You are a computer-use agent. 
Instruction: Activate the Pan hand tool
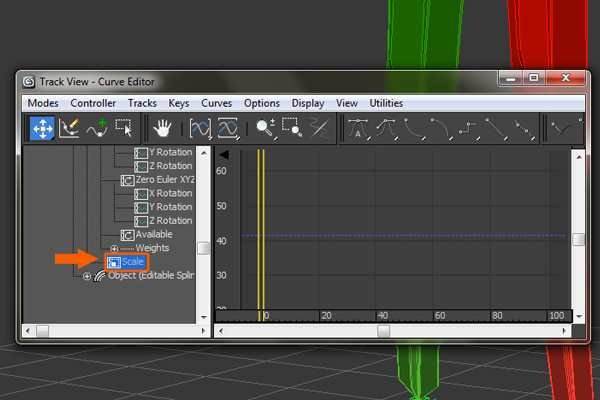[x=162, y=128]
